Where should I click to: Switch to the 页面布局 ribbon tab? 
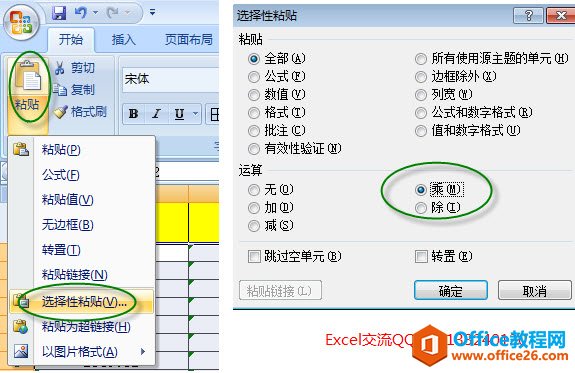(x=188, y=40)
